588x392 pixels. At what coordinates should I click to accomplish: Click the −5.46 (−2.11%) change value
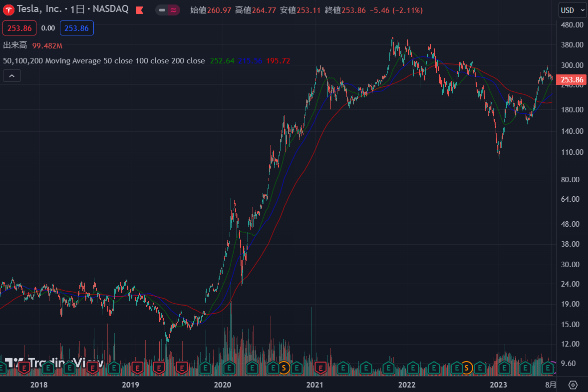click(396, 10)
